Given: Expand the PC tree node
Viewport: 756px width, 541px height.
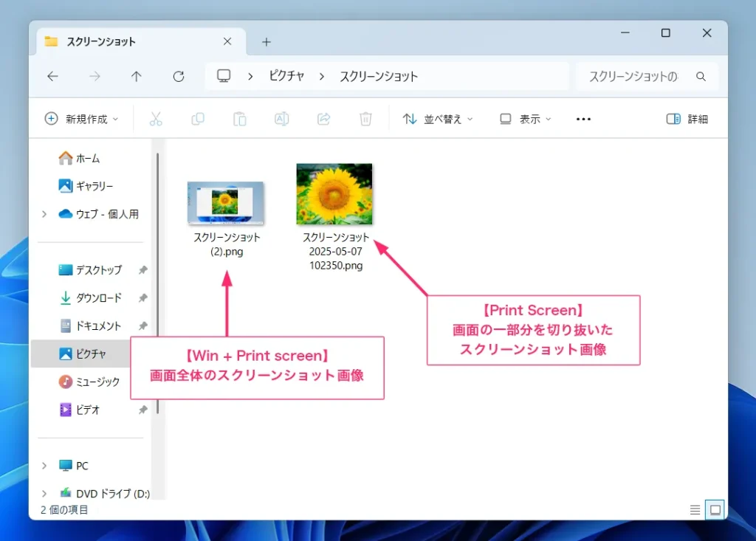Looking at the screenshot, I should pos(44,465).
